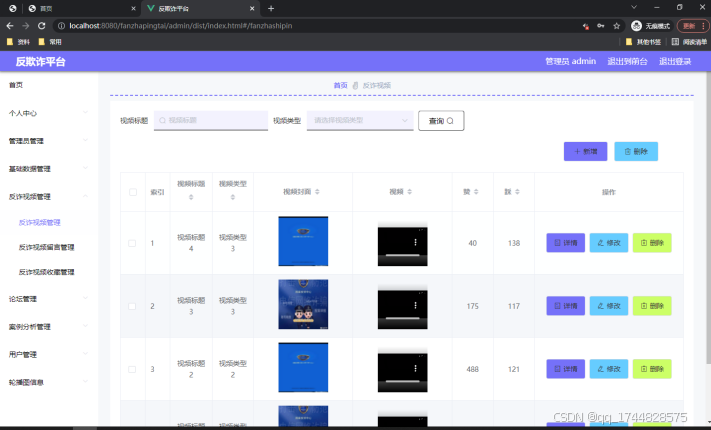Image resolution: width=711 pixels, height=430 pixels.
Task: Click the sort arrows for 赞 column
Action: pos(476,192)
